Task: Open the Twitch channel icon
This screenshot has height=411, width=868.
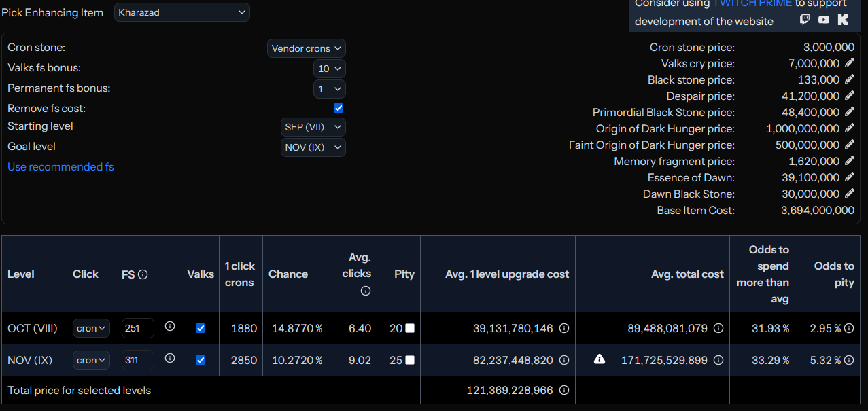Action: pyautogui.click(x=805, y=20)
